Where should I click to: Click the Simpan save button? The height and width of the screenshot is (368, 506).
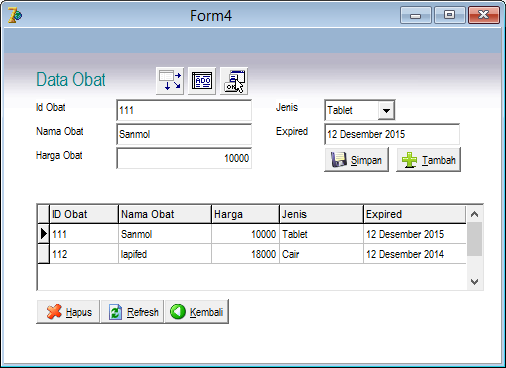coord(356,160)
